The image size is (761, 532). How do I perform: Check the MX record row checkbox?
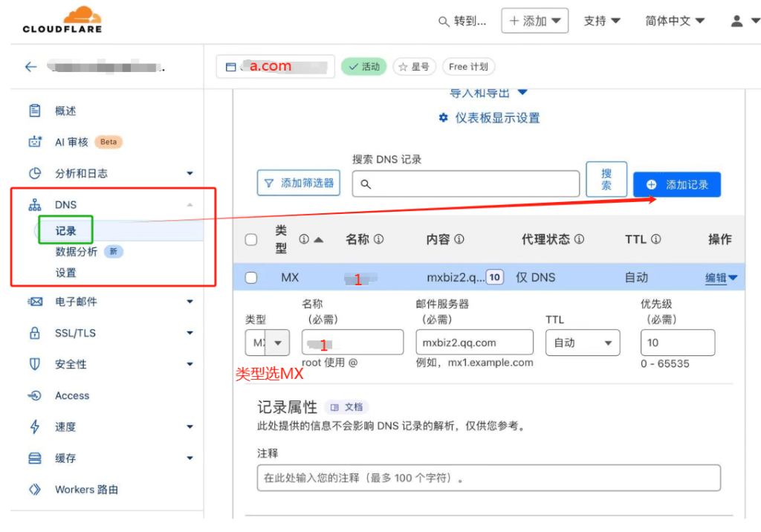point(251,278)
